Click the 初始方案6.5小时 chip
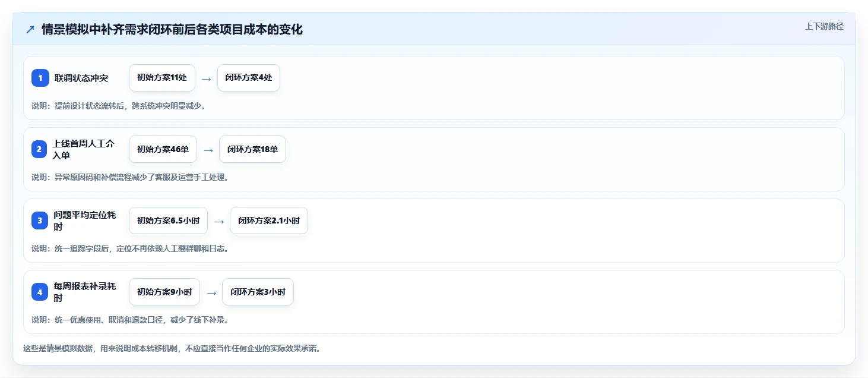The height and width of the screenshot is (378, 868). click(169, 220)
